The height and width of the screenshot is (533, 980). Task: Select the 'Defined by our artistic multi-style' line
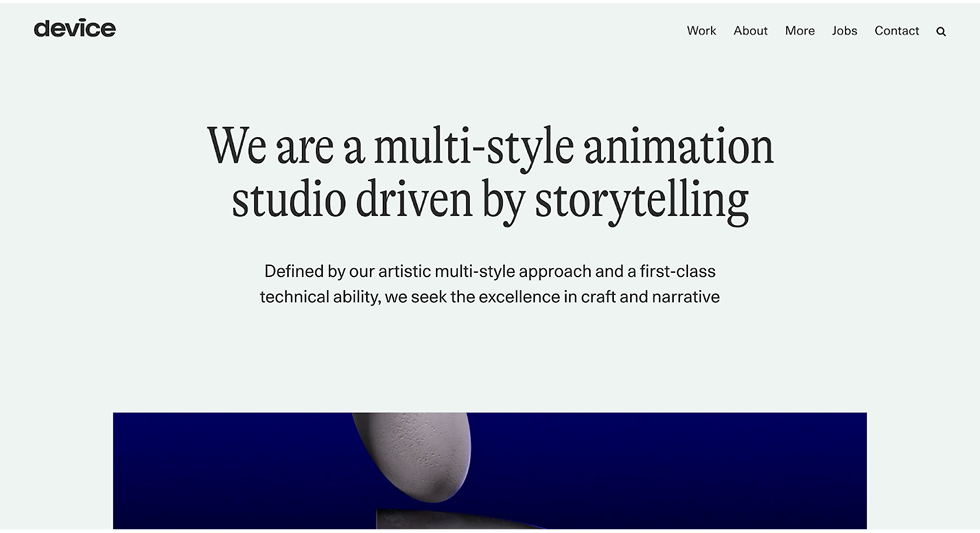point(490,271)
